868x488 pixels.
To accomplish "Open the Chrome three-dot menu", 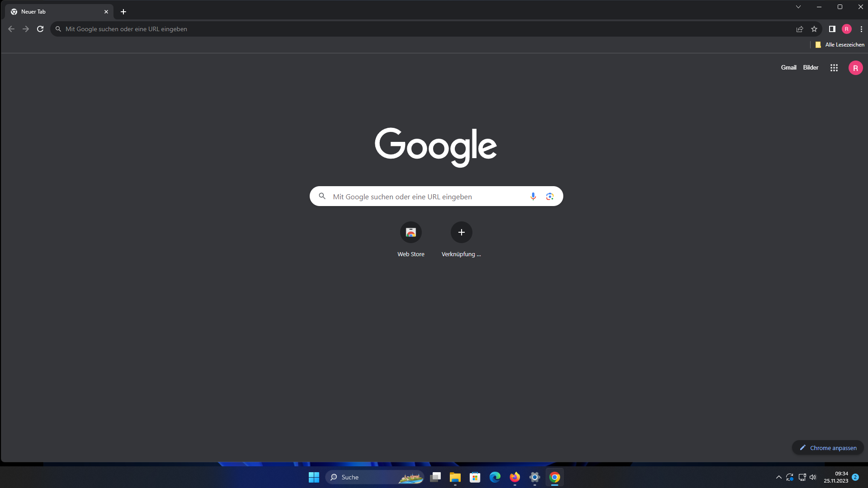I will pyautogui.click(x=861, y=29).
